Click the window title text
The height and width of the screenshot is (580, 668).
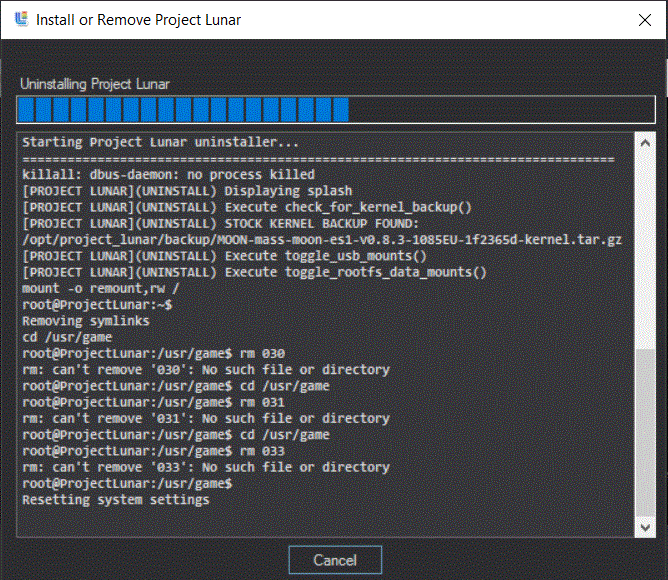(x=138, y=19)
